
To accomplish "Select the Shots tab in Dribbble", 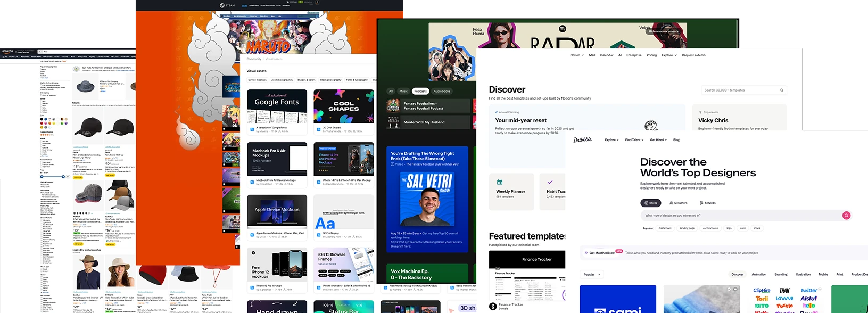I will tap(650, 203).
